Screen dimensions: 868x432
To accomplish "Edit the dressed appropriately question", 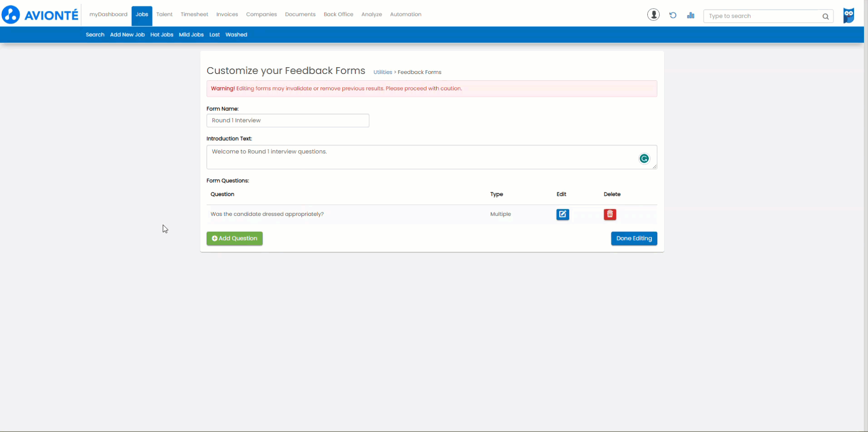I will tap(562, 214).
